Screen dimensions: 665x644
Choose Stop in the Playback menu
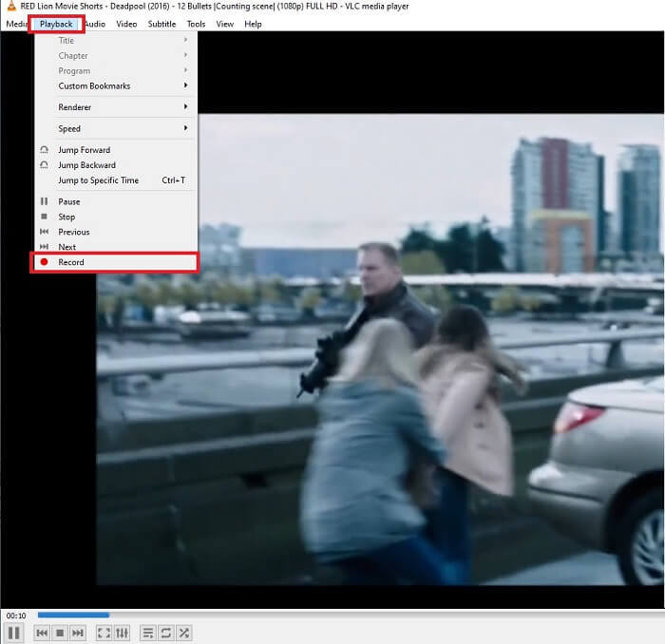tap(116, 218)
